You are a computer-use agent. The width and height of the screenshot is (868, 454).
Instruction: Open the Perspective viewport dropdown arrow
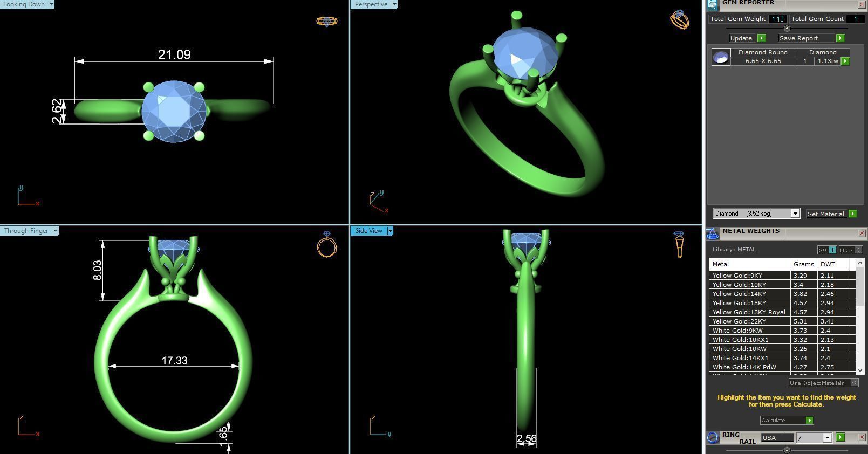coord(394,4)
